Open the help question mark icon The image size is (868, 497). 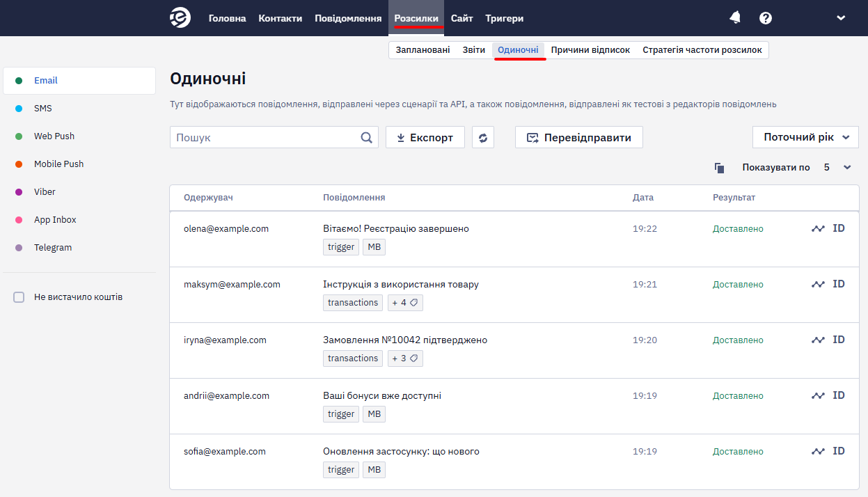click(766, 18)
